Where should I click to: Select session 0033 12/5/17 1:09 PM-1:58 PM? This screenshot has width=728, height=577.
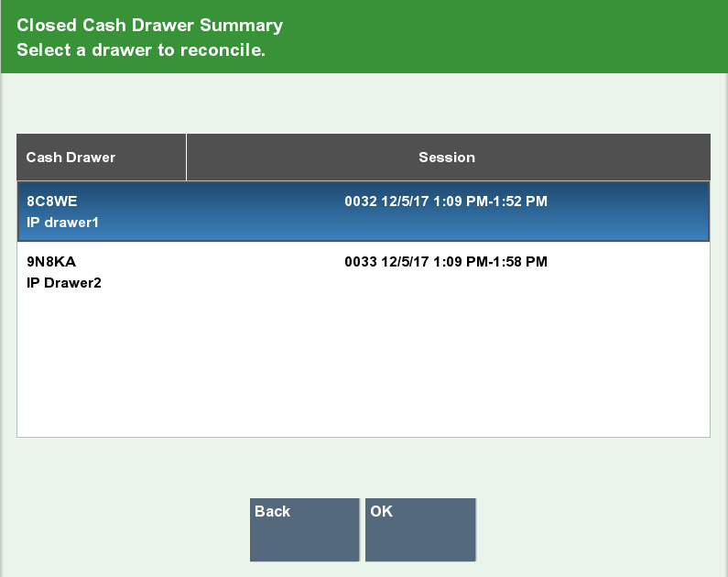point(446,262)
